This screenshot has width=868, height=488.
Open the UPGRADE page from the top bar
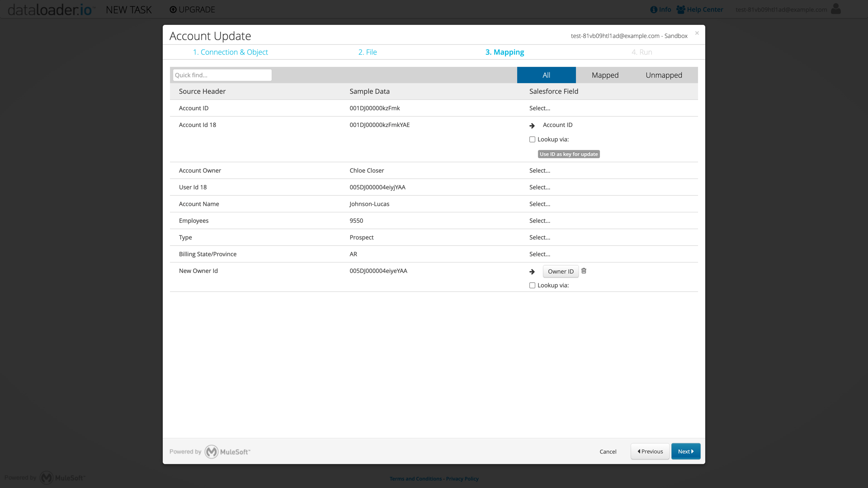point(192,9)
